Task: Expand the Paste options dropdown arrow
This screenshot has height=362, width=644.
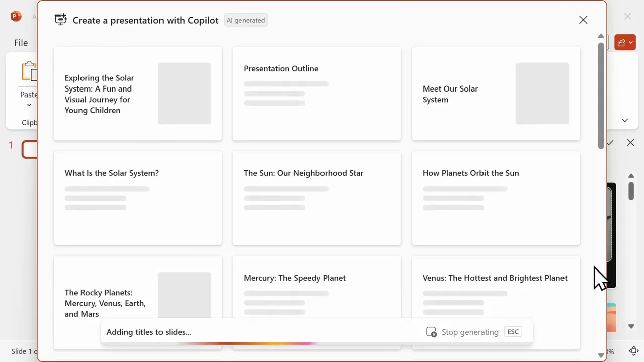Action: tap(29, 105)
